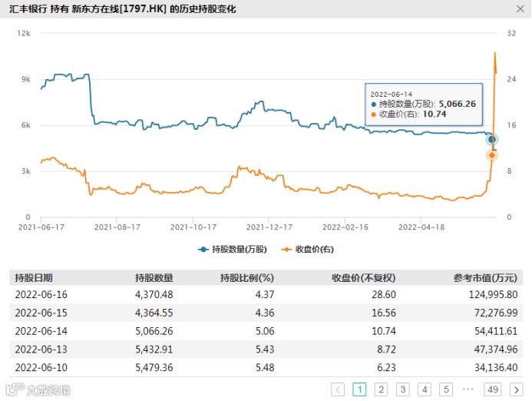532x401 pixels.
Task: Click market value 124,995.80
Action: [494, 294]
